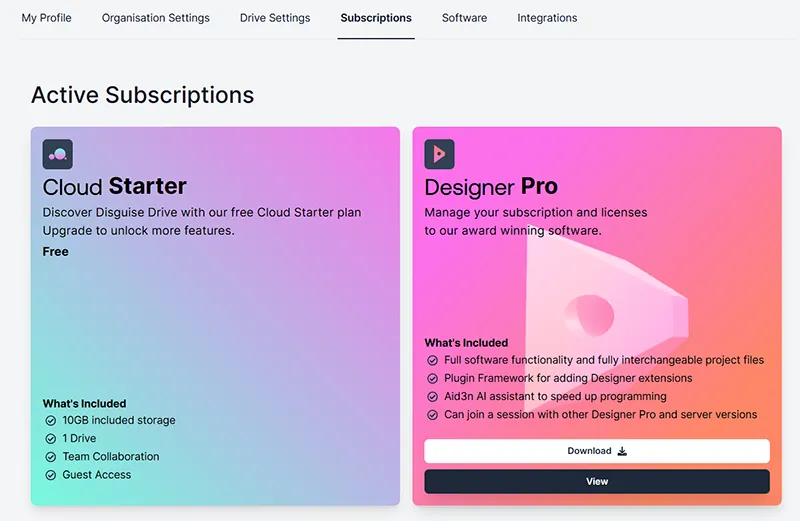Viewport: 800px width, 521px height.
Task: Select the Subscriptions tab
Action: click(376, 18)
